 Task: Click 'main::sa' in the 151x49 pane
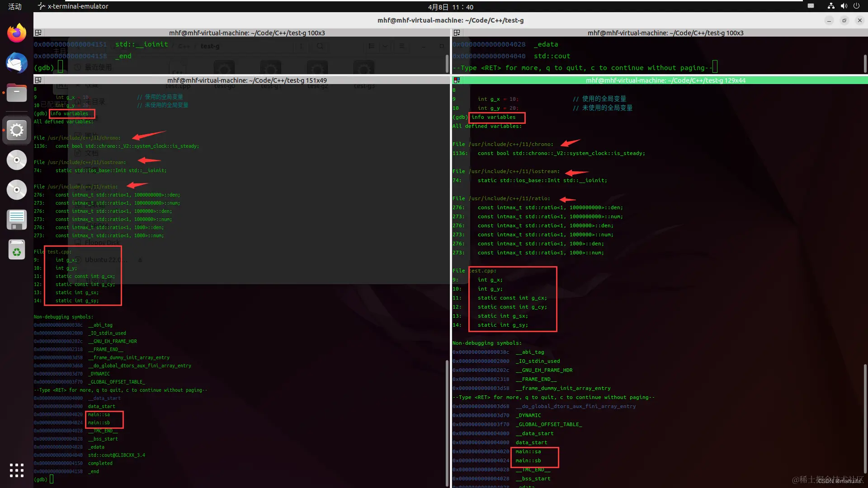99,414
